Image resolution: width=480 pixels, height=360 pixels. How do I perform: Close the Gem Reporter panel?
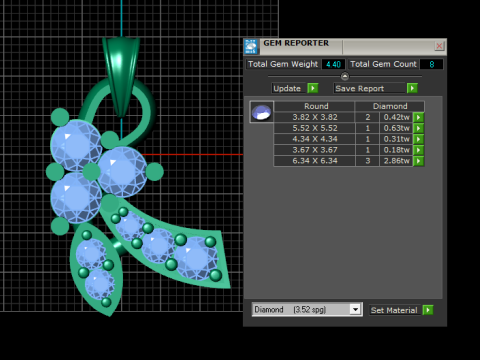(439, 46)
